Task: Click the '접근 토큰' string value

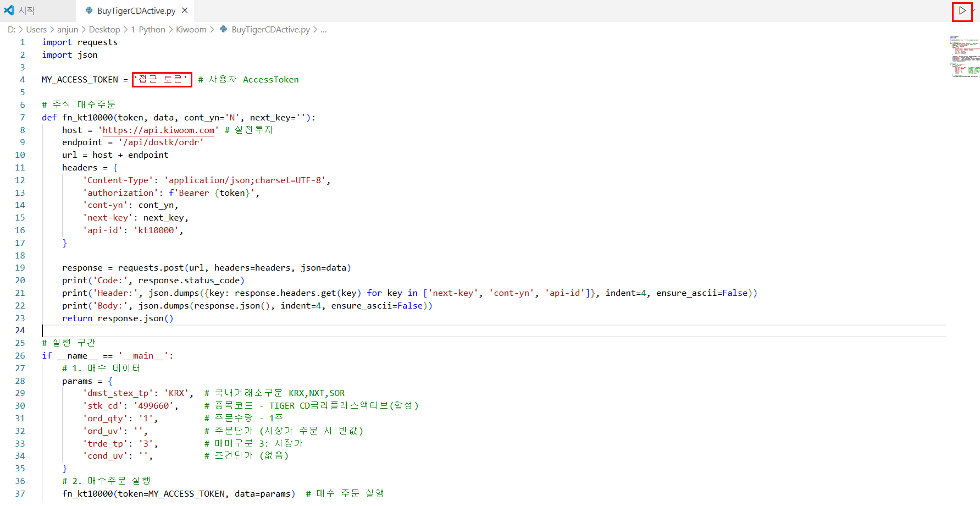Action: [x=162, y=80]
